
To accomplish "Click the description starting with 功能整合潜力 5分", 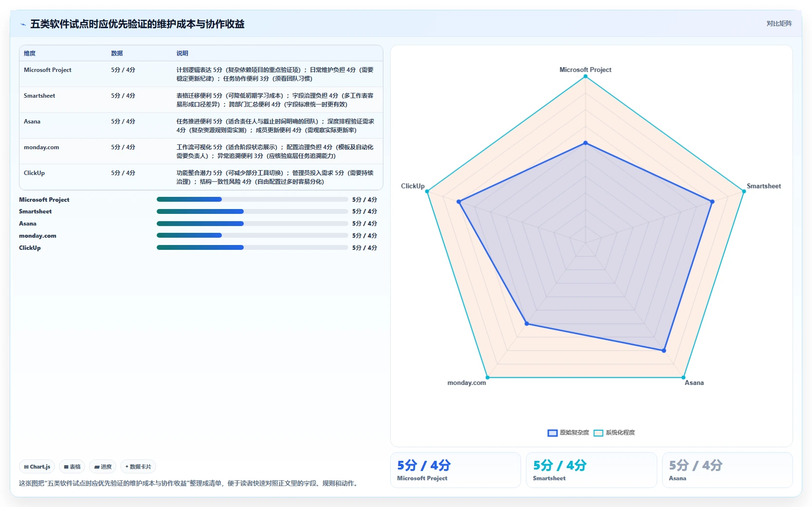I will click(x=275, y=177).
